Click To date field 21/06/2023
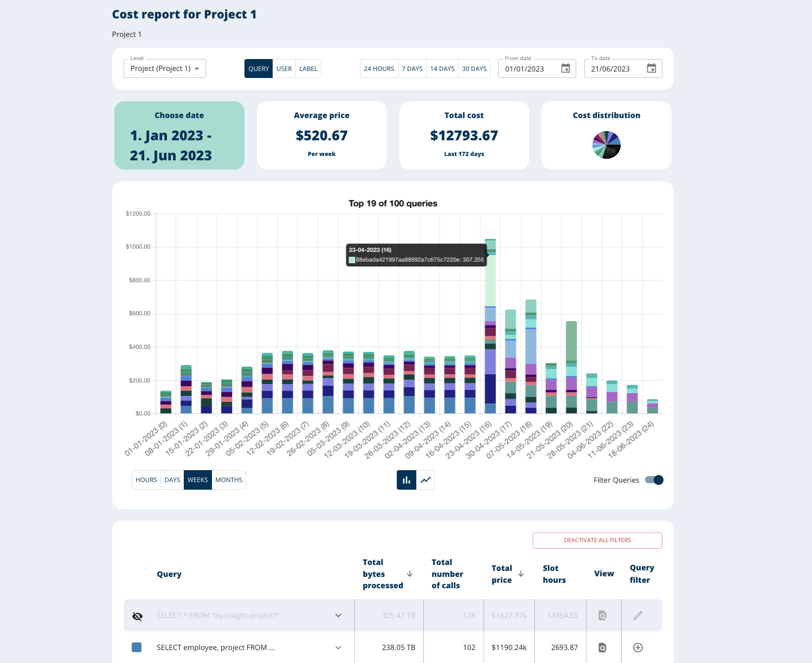The height and width of the screenshot is (663, 812). (x=623, y=69)
